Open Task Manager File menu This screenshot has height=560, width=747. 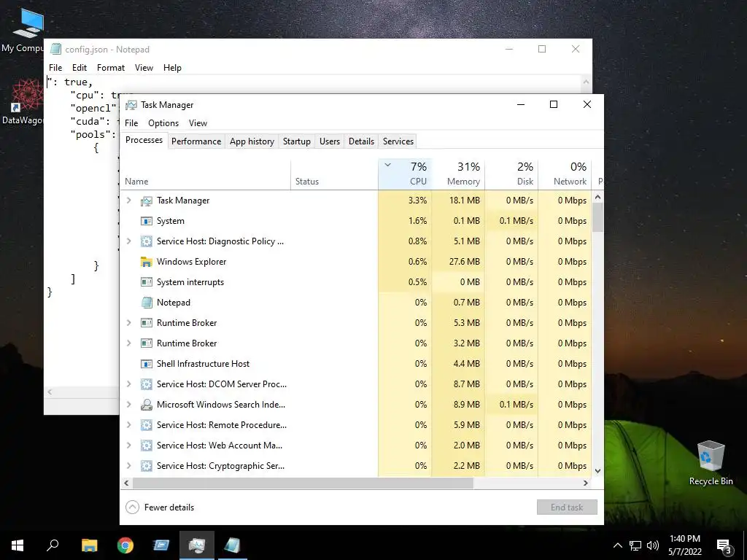[131, 123]
